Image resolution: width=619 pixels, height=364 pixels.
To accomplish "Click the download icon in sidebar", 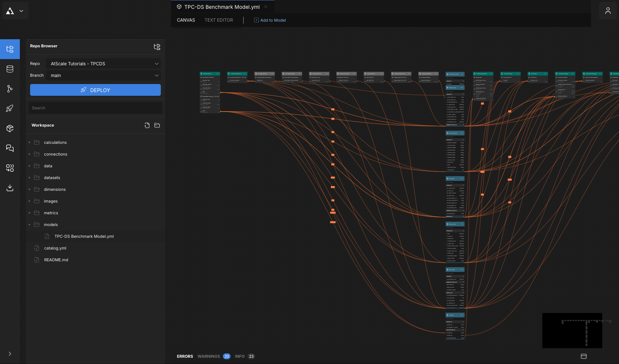I will 10,188.
